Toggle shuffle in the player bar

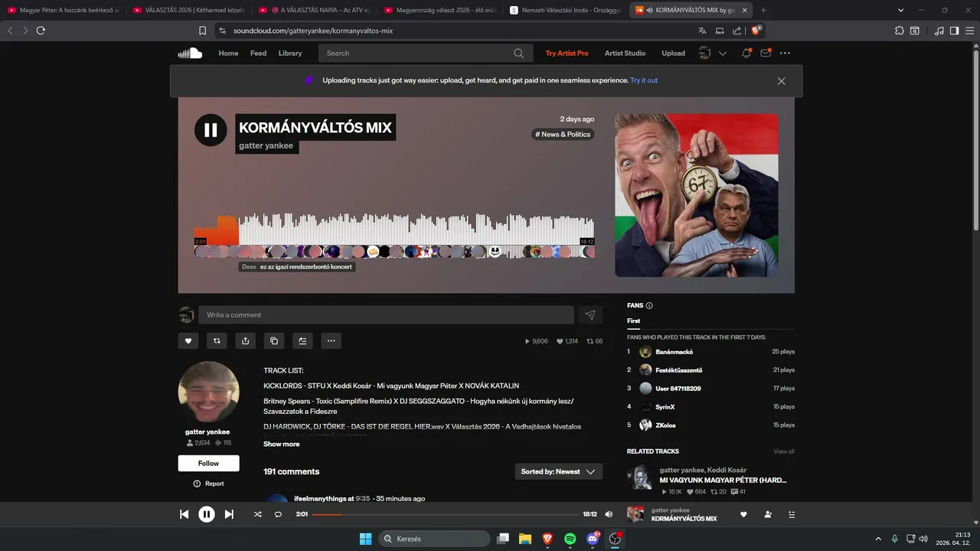tap(257, 514)
